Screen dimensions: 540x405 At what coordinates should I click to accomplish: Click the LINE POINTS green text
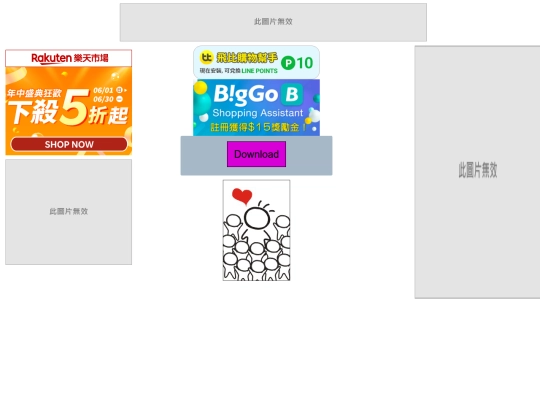pyautogui.click(x=259, y=71)
